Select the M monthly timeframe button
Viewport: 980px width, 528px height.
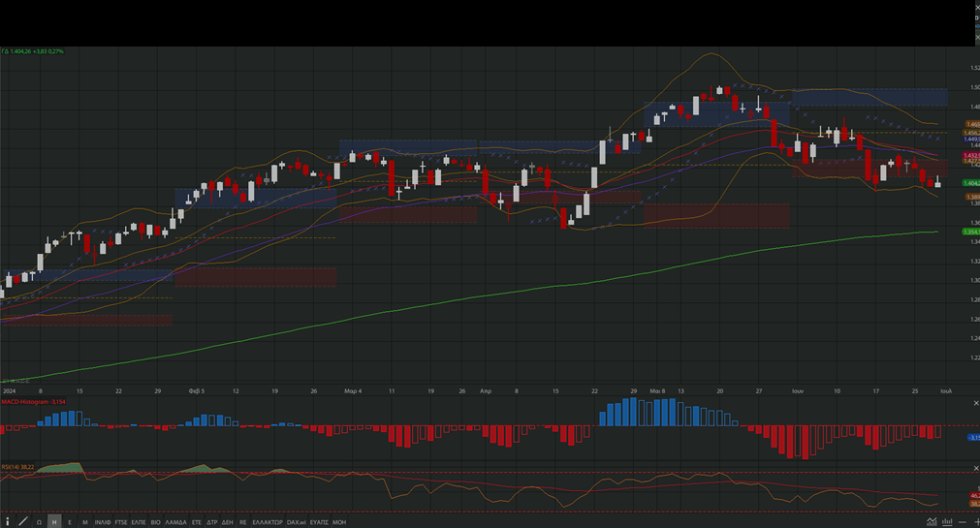click(85, 522)
